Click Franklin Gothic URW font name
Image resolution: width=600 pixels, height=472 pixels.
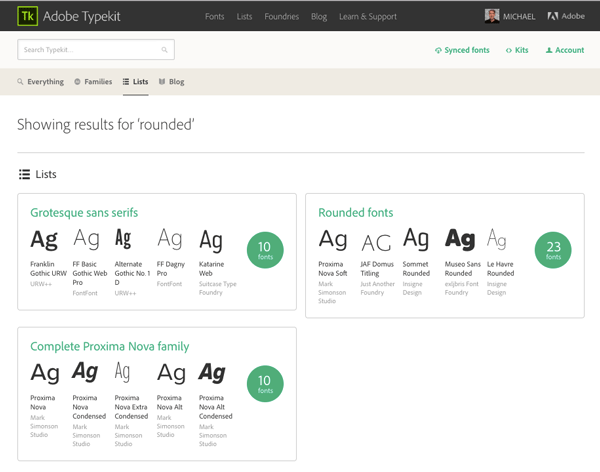(x=48, y=269)
